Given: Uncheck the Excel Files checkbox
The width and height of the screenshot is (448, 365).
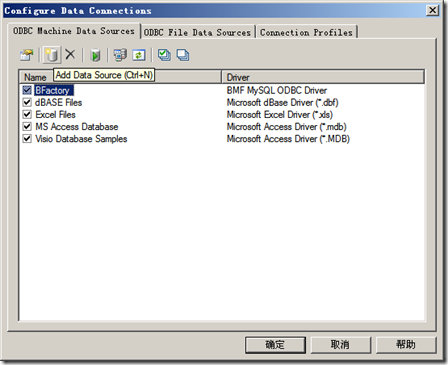Looking at the screenshot, I should point(27,115).
